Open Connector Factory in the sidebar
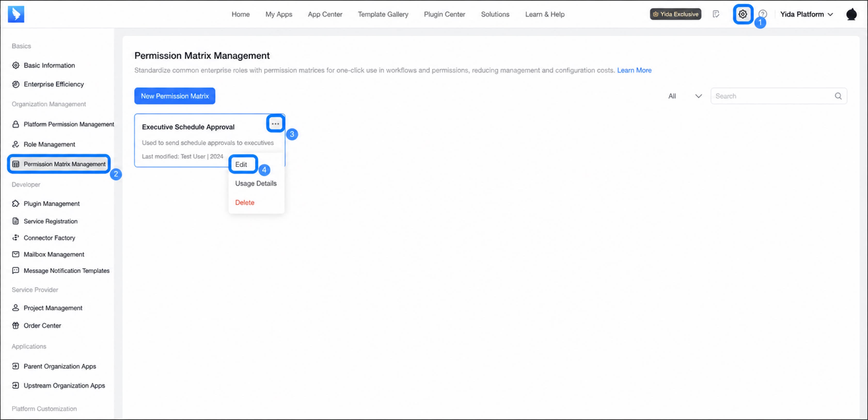 click(49, 238)
